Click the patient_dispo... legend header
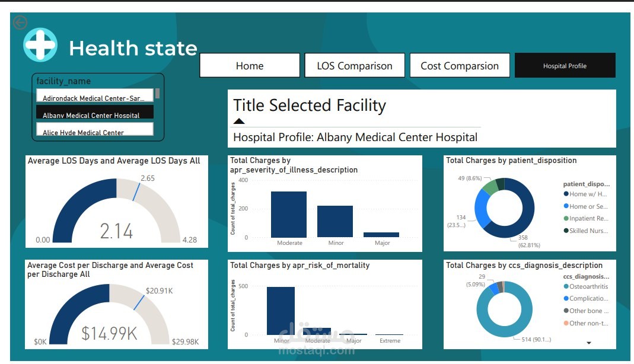The height and width of the screenshot is (364, 634). pos(587,184)
